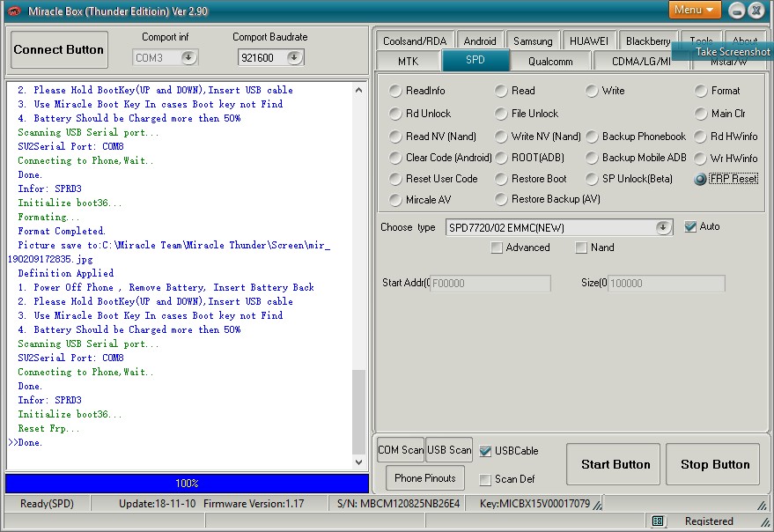
Task: Click the Connect Button
Action: [59, 49]
